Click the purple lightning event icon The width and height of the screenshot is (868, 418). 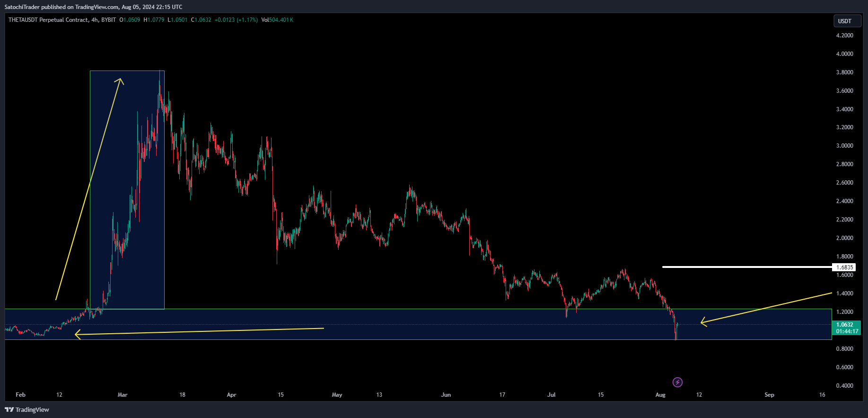[677, 382]
